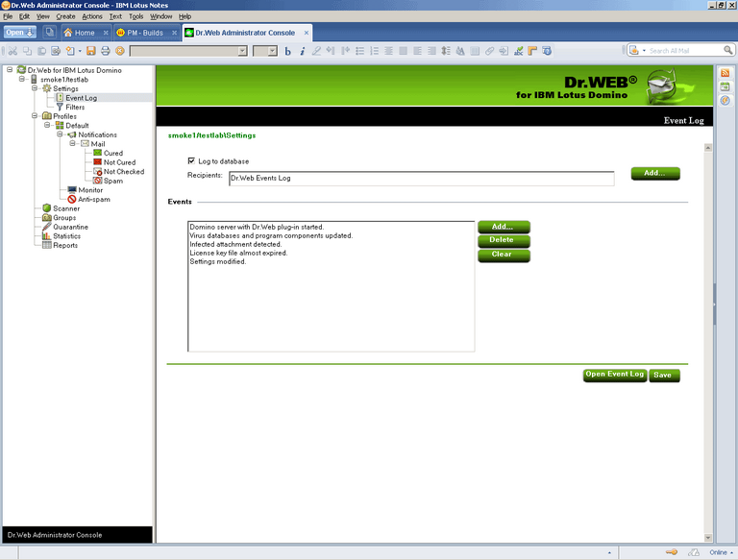Click Add next to Recipients field
Screen dimensions: 738x560
655,173
